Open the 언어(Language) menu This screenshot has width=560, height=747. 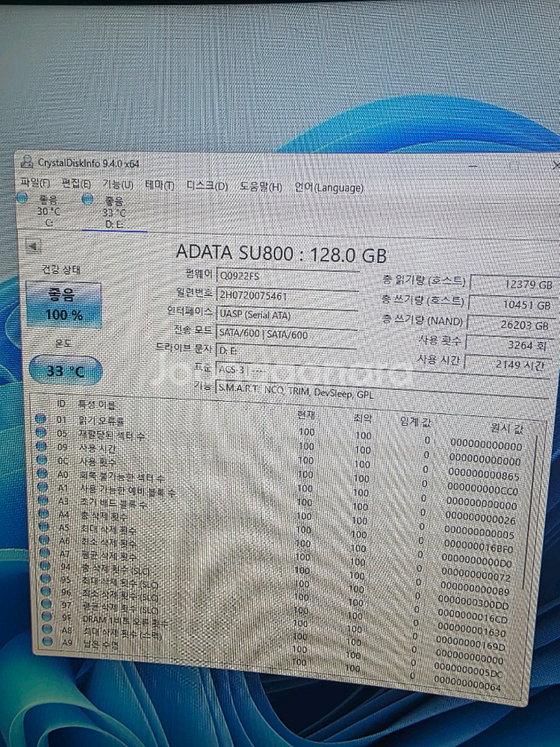(329, 187)
